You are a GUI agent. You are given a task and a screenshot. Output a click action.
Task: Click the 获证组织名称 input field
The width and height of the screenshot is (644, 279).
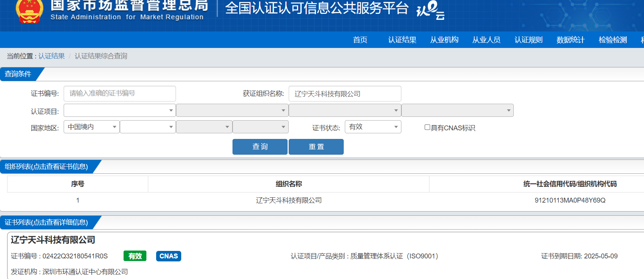tap(345, 94)
